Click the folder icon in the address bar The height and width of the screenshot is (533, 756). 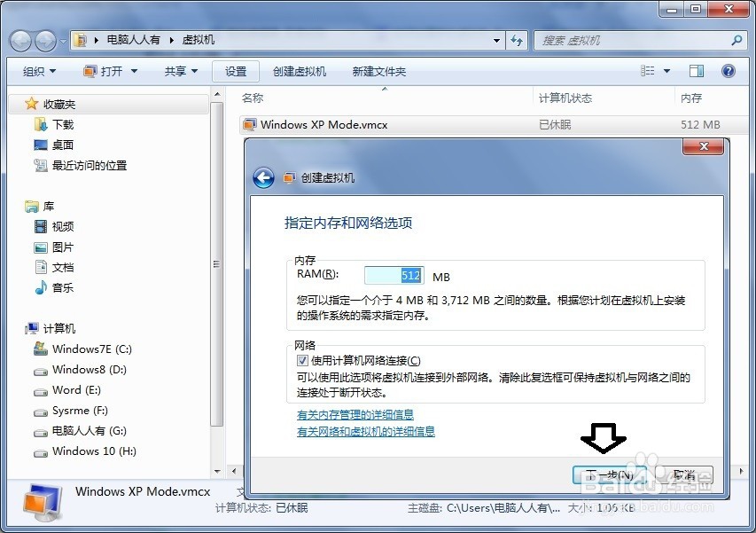pos(81,40)
